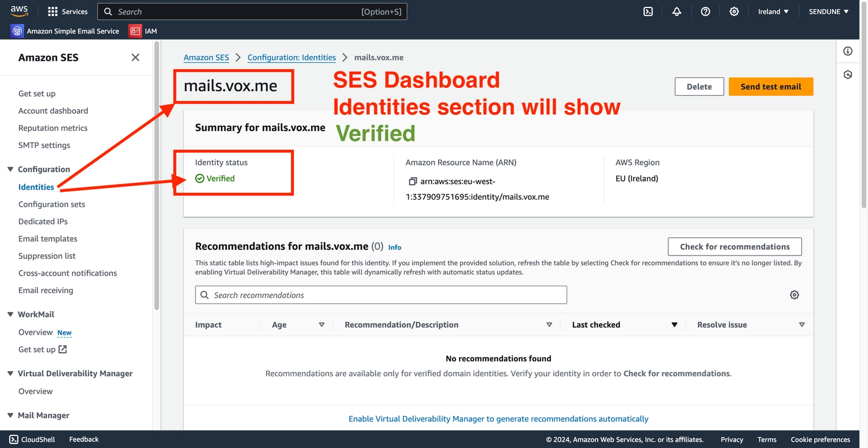
Task: Click the Search recommendations field
Action: tap(381, 295)
